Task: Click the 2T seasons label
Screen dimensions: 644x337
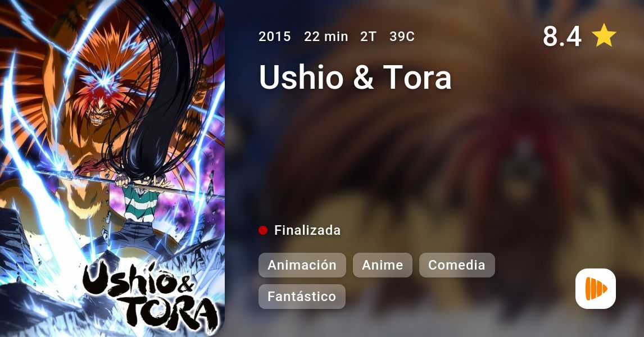Action: tap(369, 37)
